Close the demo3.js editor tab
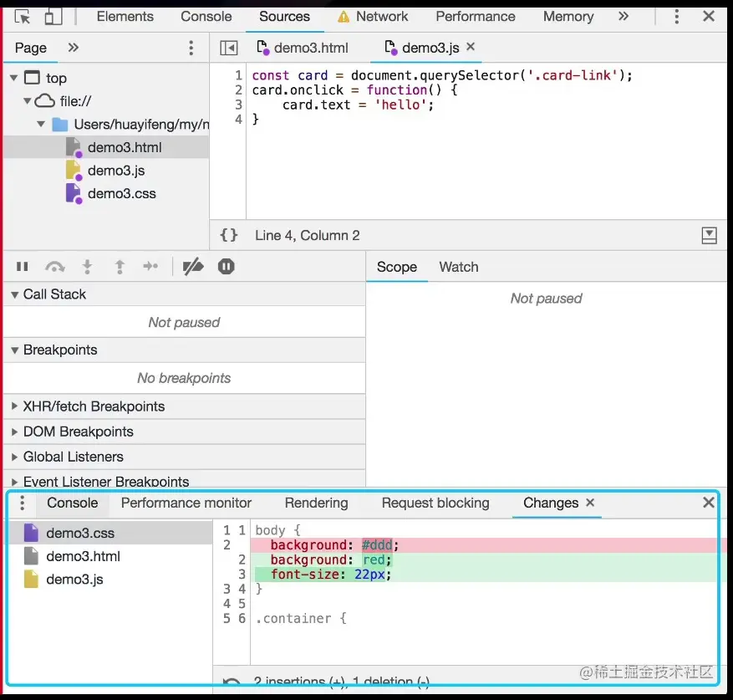Image resolution: width=733 pixels, height=700 pixels. (x=471, y=46)
